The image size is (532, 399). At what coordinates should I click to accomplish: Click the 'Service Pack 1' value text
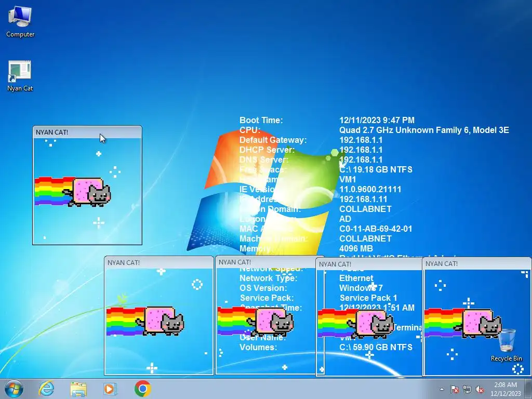(368, 298)
